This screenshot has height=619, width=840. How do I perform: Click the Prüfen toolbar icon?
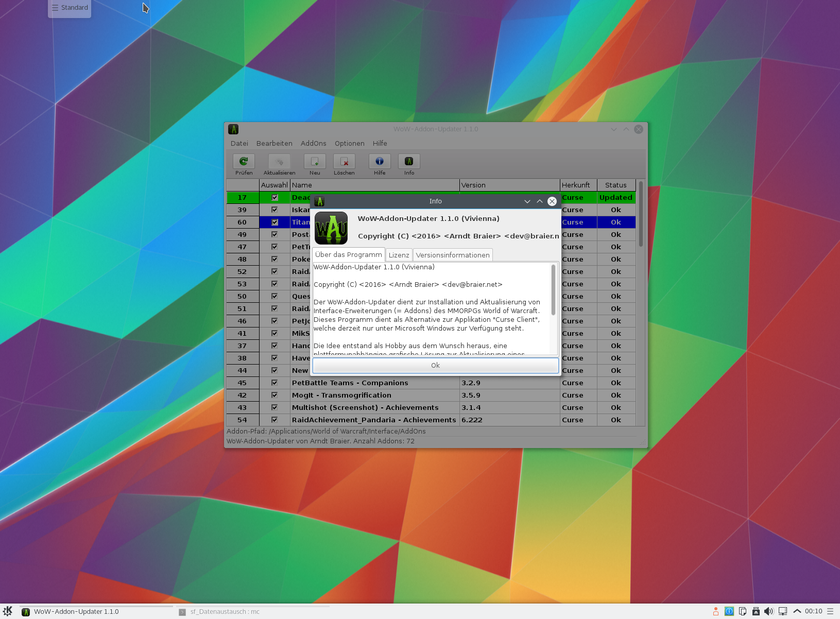pos(244,161)
